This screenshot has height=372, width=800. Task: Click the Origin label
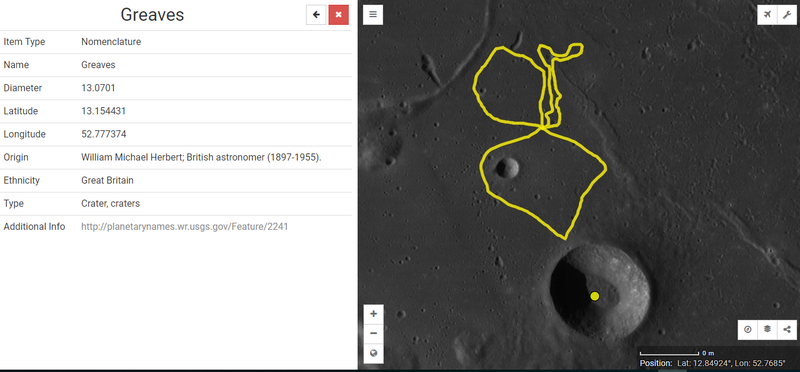(x=16, y=157)
